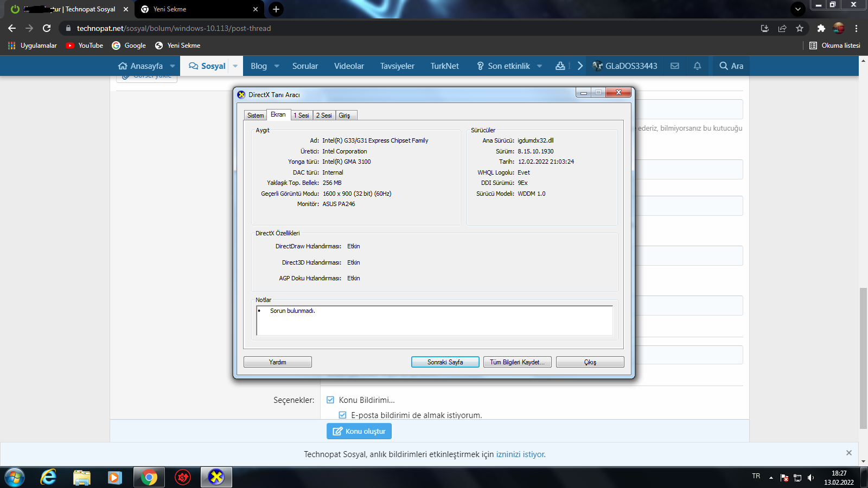Open the red bug taskbar application

(183, 477)
